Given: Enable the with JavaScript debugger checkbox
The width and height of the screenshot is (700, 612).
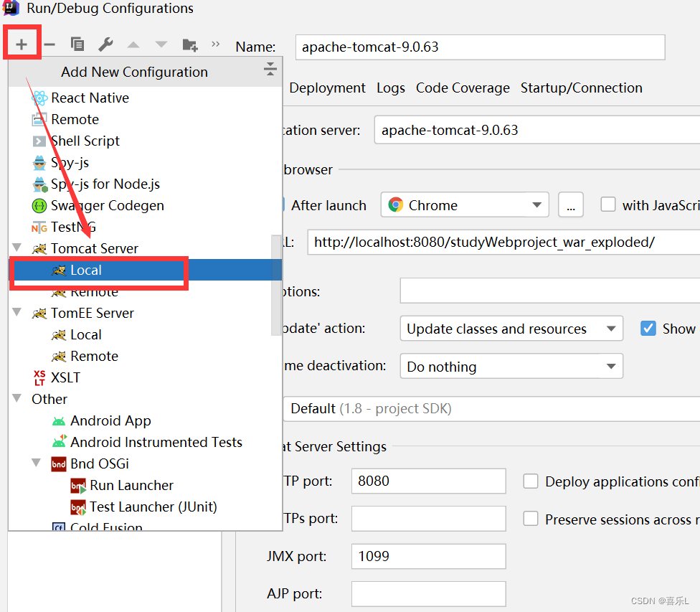Looking at the screenshot, I should click(607, 204).
